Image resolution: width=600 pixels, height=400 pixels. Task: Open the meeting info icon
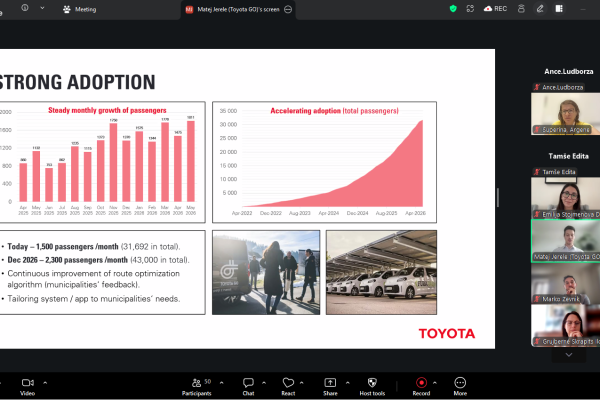point(25,8)
